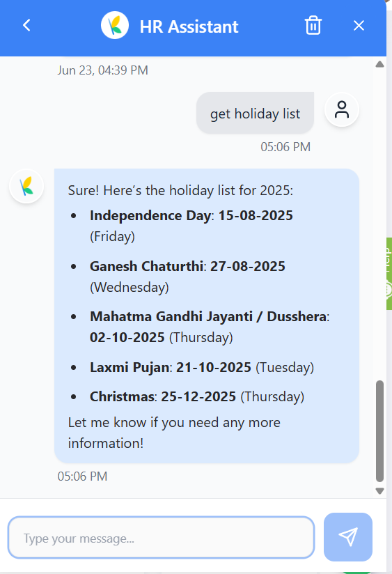
Task: Open the green Help tab on the right edge
Action: [389, 274]
